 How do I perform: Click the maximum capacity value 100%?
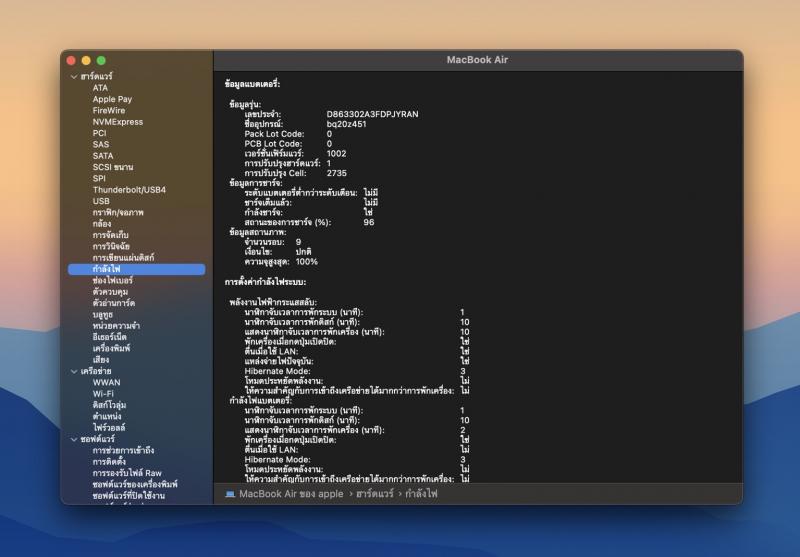tap(307, 262)
